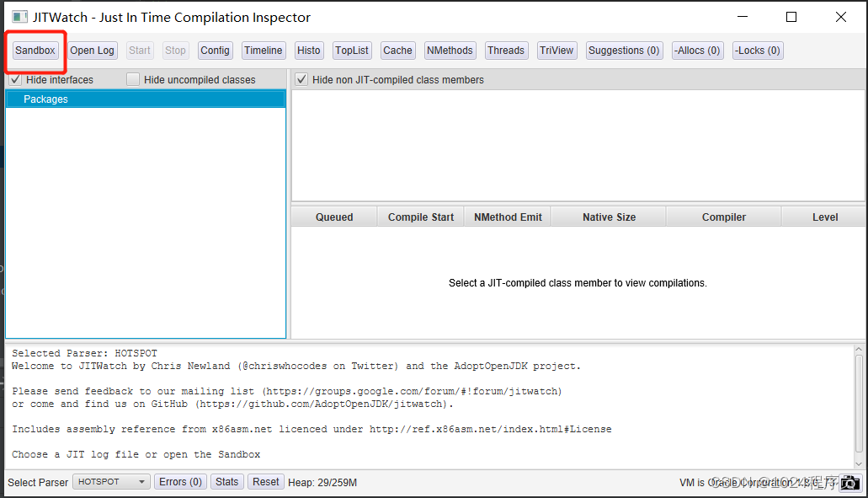Click the greyed-out Stop button
868x498 pixels.
175,51
